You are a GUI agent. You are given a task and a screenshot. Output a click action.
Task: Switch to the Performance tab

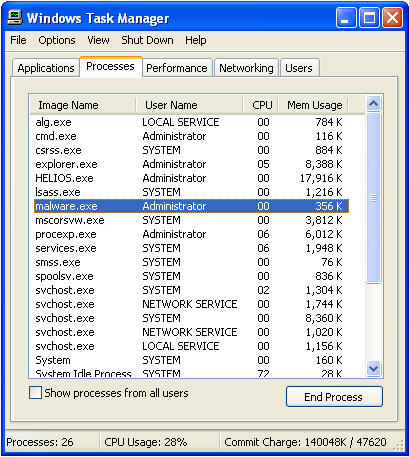[x=177, y=68]
